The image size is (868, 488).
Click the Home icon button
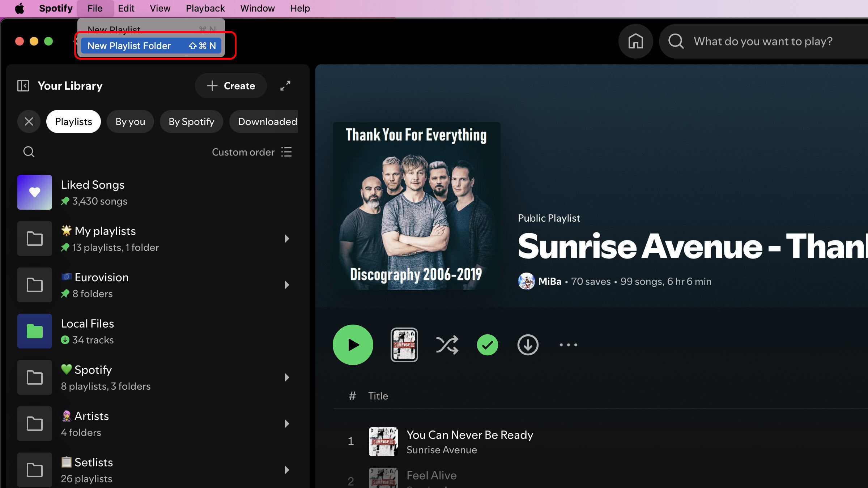635,41
